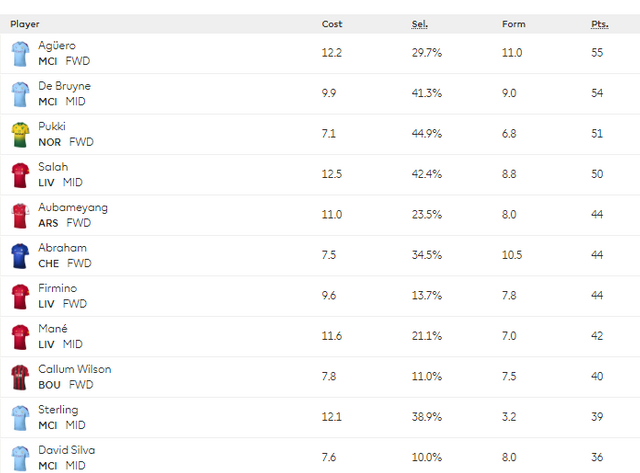Click De Bruyne's sky blue shirt icon

pos(20,94)
